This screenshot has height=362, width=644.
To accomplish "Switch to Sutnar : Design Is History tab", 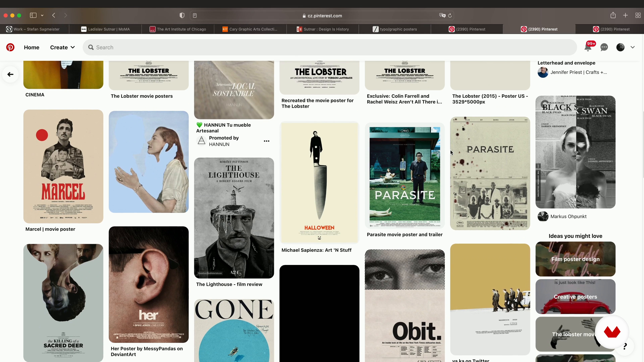I will click(323, 29).
